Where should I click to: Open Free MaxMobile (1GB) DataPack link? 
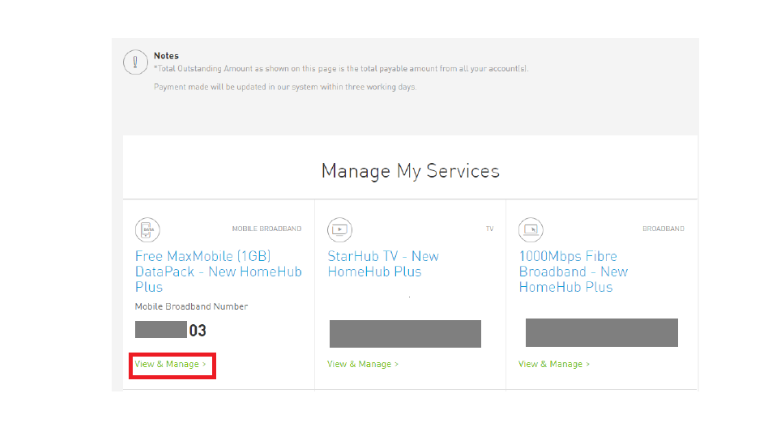click(x=218, y=271)
